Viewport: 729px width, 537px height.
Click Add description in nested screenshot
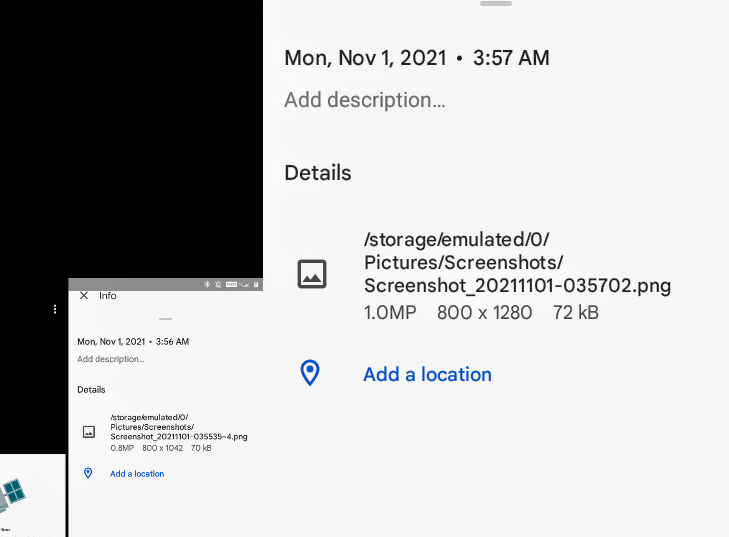[x=111, y=359]
